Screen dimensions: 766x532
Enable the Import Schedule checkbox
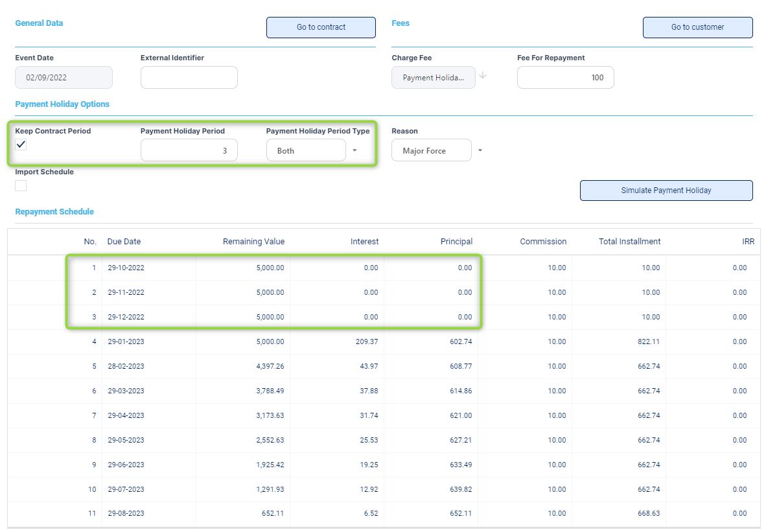click(21, 185)
